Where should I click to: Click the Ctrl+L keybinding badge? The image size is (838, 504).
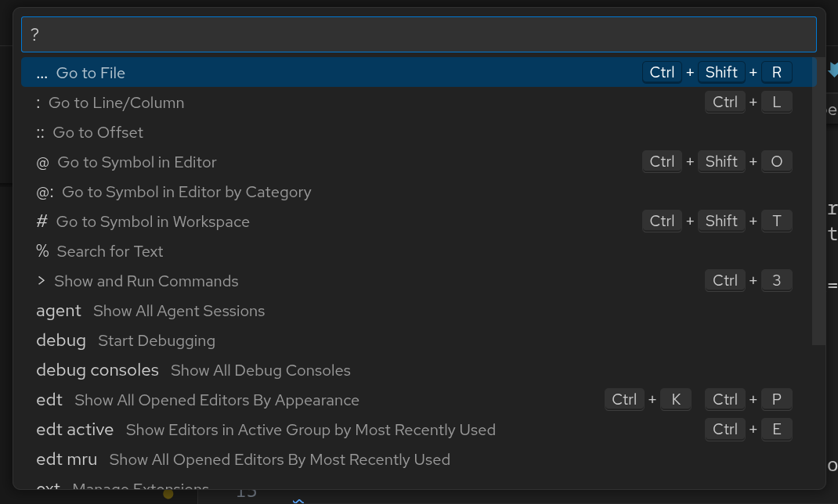748,103
